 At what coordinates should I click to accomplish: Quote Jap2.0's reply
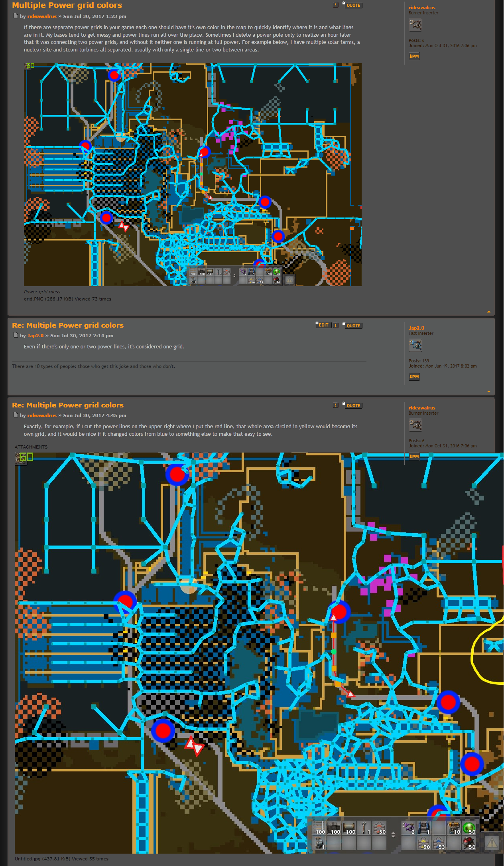[x=352, y=325]
